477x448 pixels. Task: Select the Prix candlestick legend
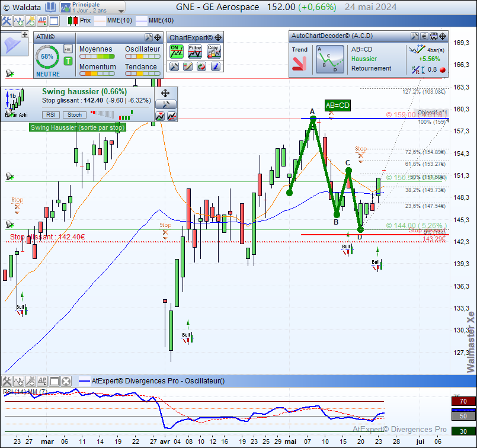coord(79,21)
